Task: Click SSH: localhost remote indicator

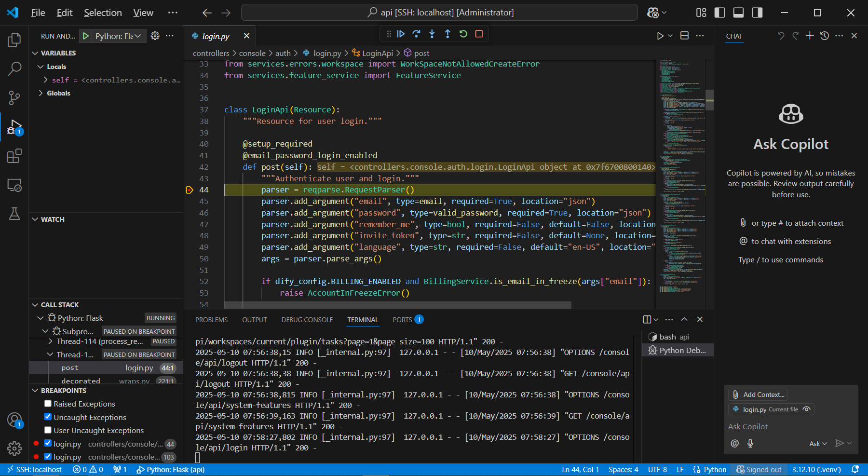Action: pyautogui.click(x=34, y=470)
